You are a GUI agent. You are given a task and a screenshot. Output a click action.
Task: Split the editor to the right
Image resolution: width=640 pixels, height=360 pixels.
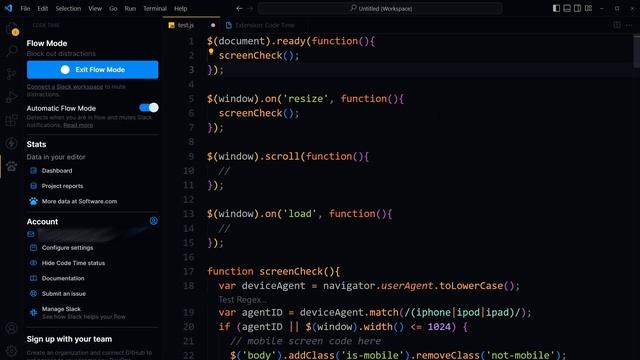pyautogui.click(x=617, y=25)
